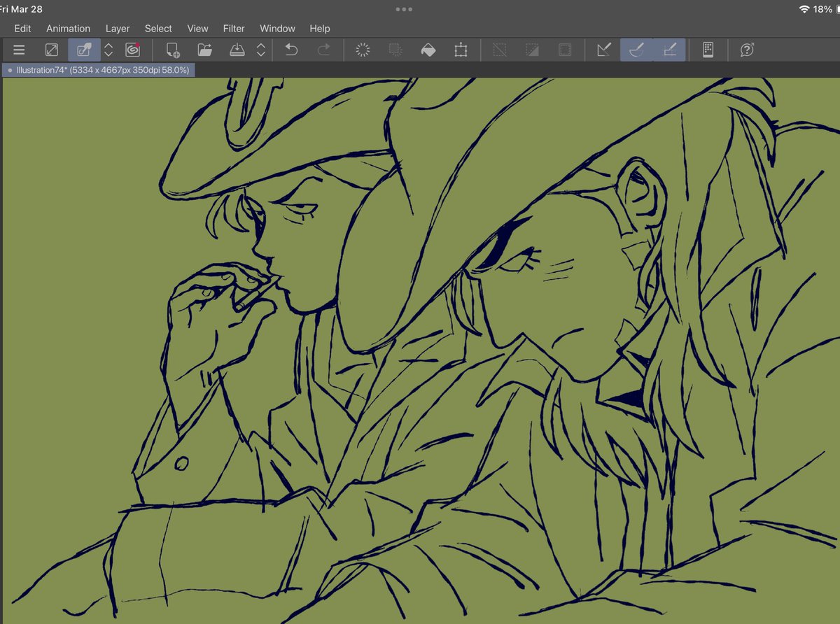Viewport: 840px width, 624px height.
Task: Open the Filter menu
Action: (x=234, y=29)
